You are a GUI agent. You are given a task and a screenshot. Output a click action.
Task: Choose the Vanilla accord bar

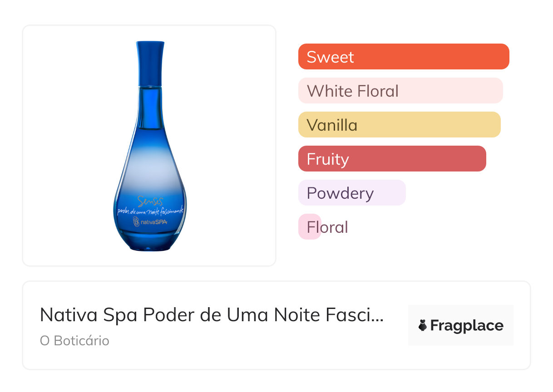click(400, 125)
